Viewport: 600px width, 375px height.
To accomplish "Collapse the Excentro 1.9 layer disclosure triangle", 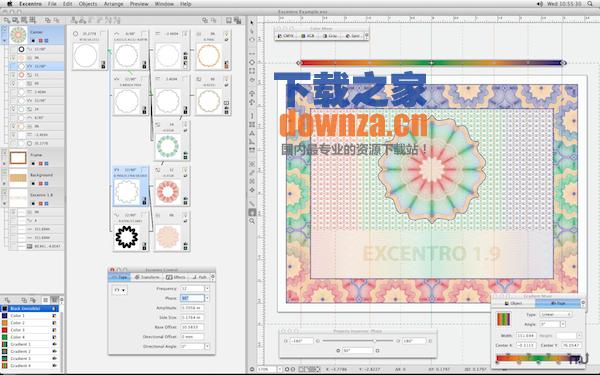I will tap(4, 204).
